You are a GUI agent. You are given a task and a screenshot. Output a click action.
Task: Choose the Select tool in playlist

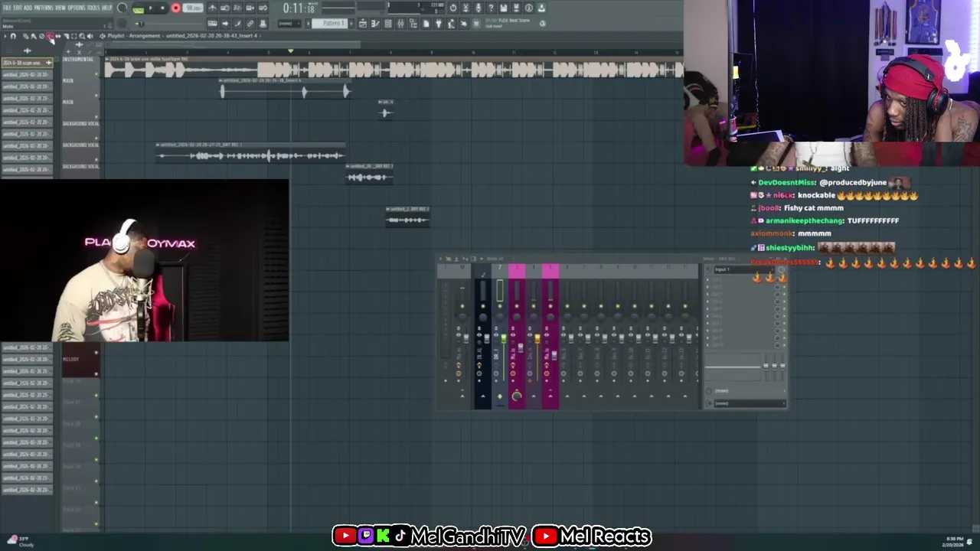point(73,36)
